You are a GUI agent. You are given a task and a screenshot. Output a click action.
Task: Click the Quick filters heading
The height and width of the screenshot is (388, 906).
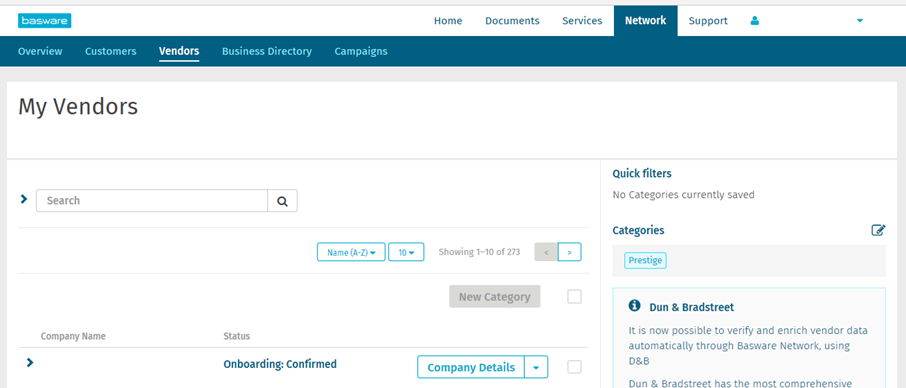point(642,173)
